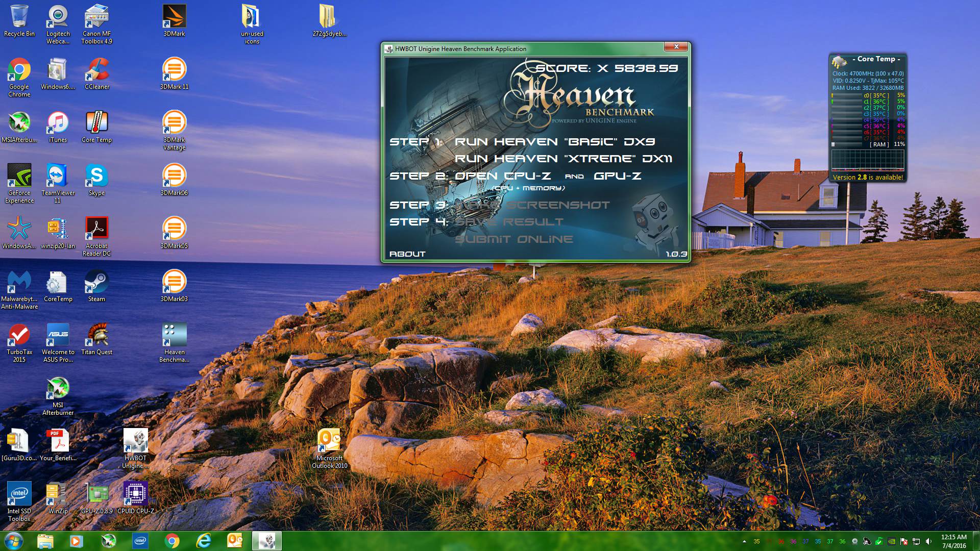Show hidden system tray icons
Viewport: 980px width, 551px height.
(744, 541)
